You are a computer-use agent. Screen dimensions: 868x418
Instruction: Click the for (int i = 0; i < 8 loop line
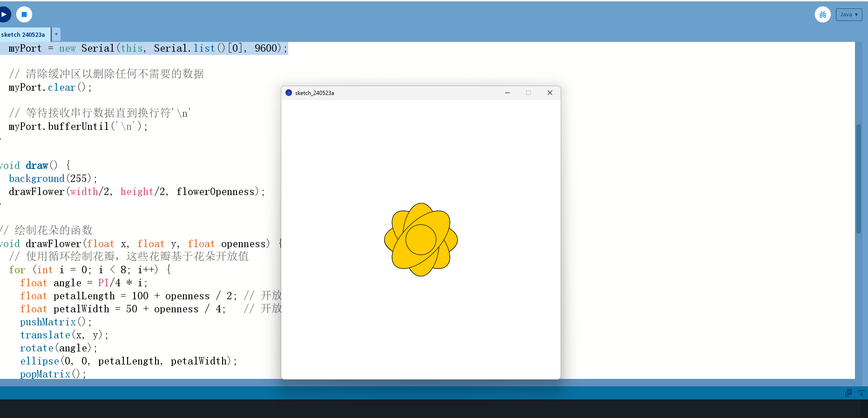90,270
